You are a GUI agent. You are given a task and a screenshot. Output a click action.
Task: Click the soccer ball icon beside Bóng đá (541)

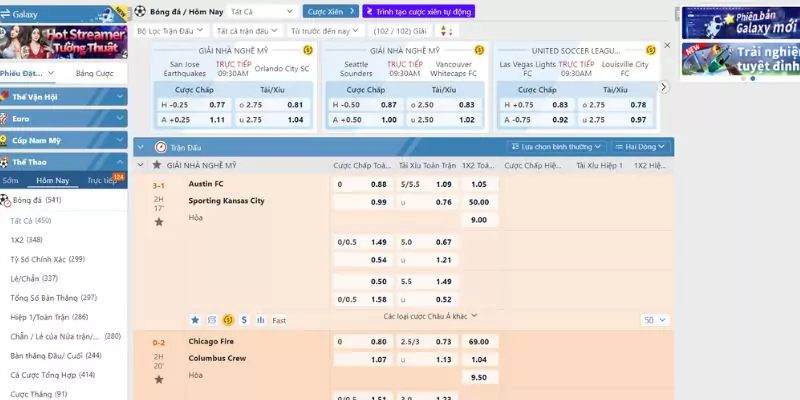pyautogui.click(x=5, y=200)
